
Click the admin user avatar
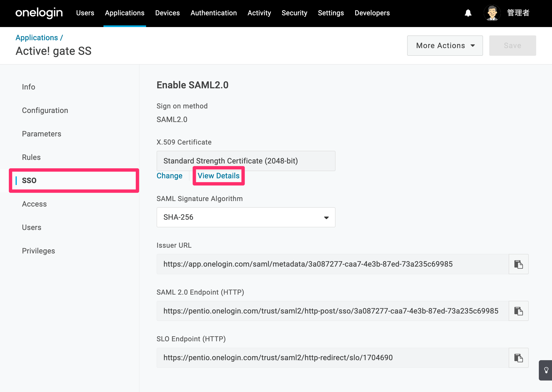492,13
